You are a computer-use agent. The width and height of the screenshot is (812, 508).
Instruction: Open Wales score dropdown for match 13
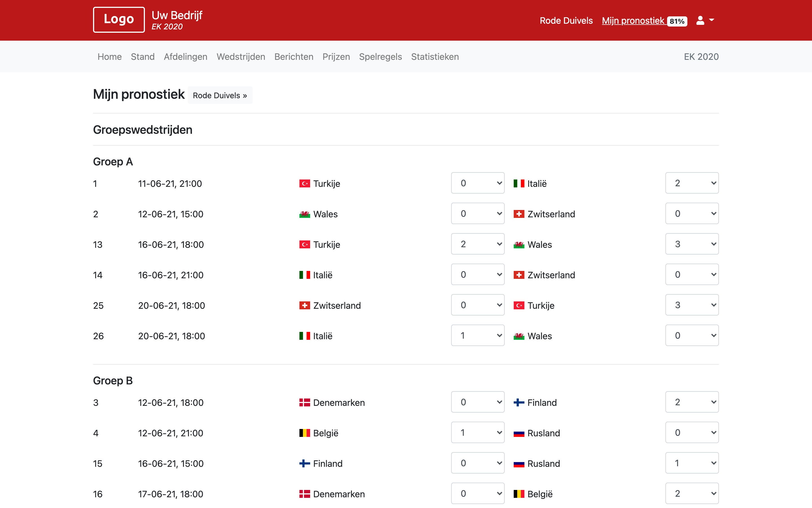point(692,244)
